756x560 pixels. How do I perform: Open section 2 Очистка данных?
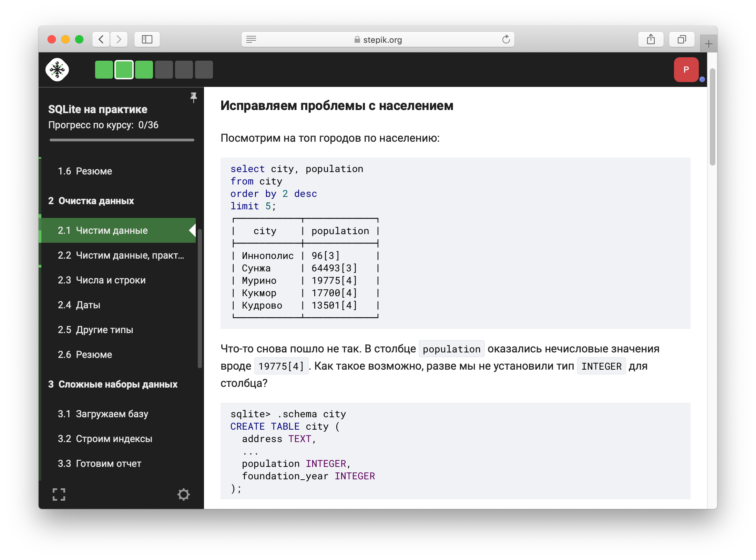coord(91,201)
